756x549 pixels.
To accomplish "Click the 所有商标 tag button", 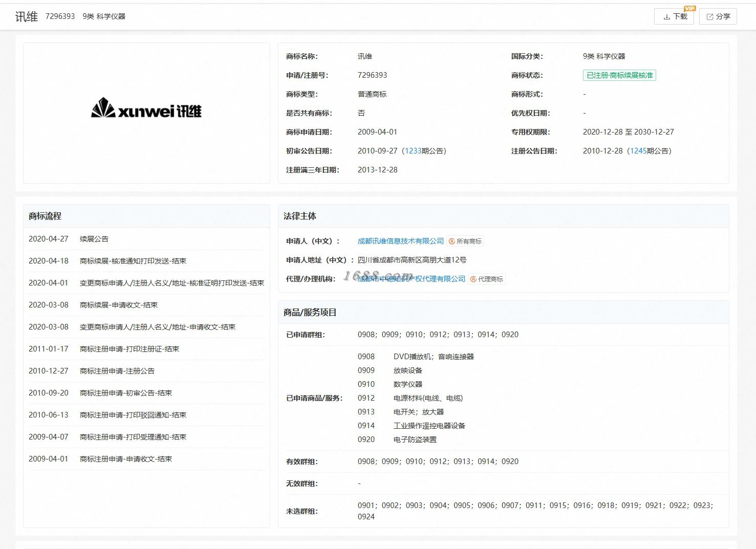I will [x=465, y=241].
